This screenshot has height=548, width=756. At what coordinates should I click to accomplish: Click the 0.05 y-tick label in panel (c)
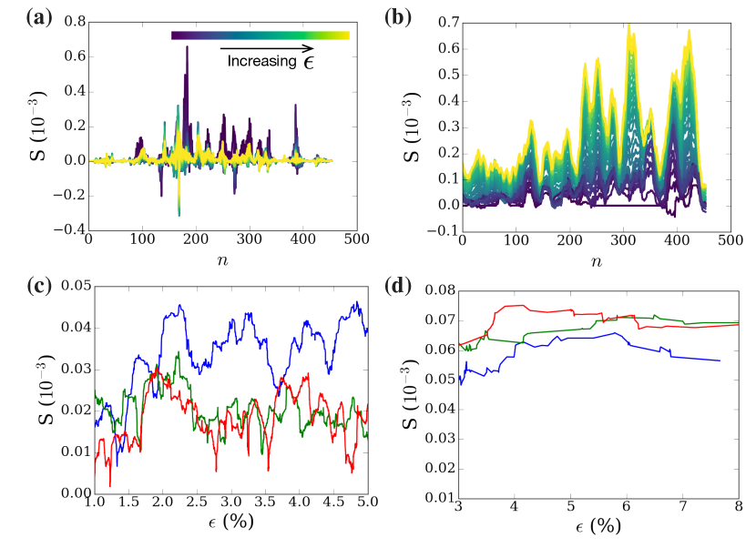pyautogui.click(x=77, y=286)
